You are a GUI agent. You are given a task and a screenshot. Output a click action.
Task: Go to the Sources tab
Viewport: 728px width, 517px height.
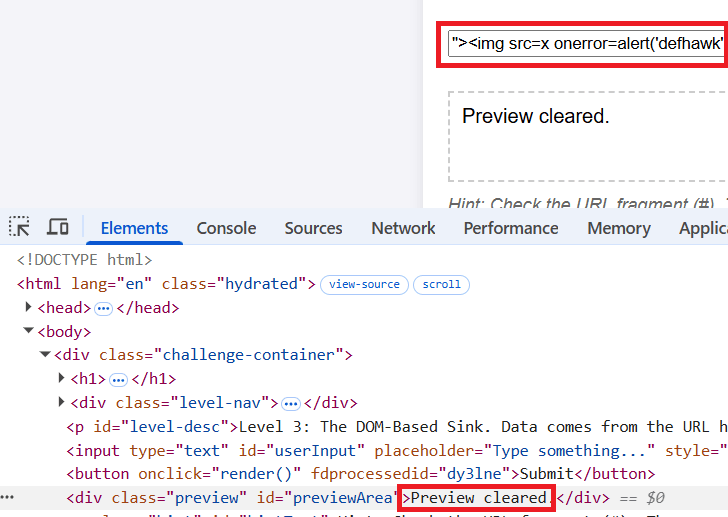point(313,228)
